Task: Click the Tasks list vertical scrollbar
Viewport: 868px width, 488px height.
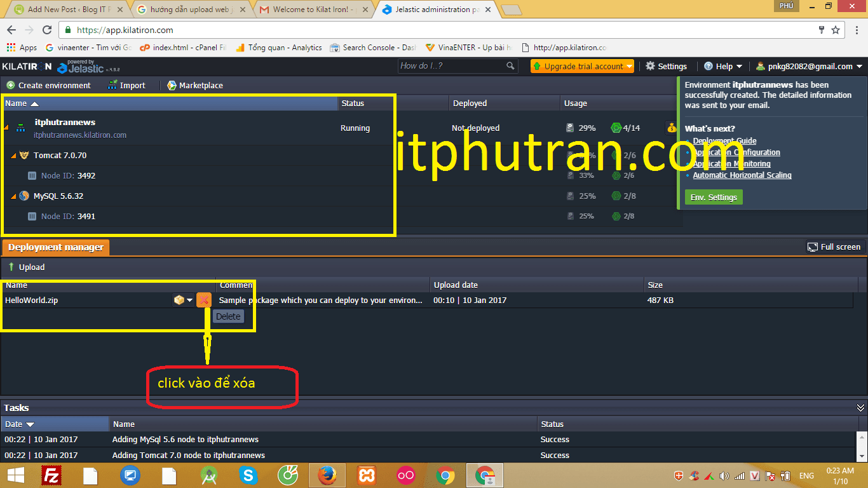Action: coord(862,447)
